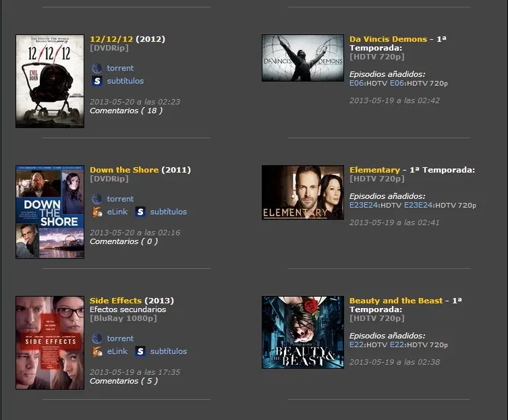The height and width of the screenshot is (420, 508).
Task: Click the Da Vinci's Demons banner image
Action: coord(303,58)
